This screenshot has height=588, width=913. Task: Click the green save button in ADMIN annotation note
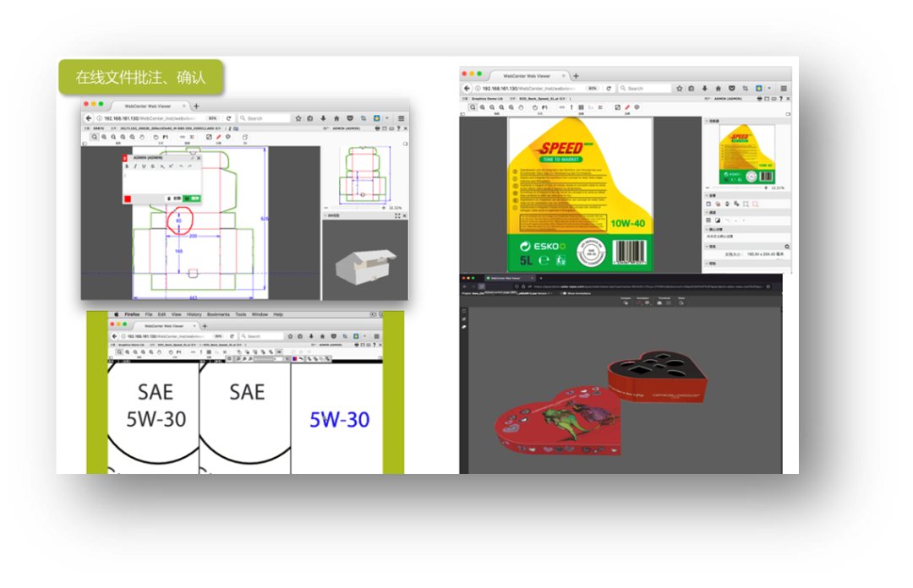click(x=192, y=199)
